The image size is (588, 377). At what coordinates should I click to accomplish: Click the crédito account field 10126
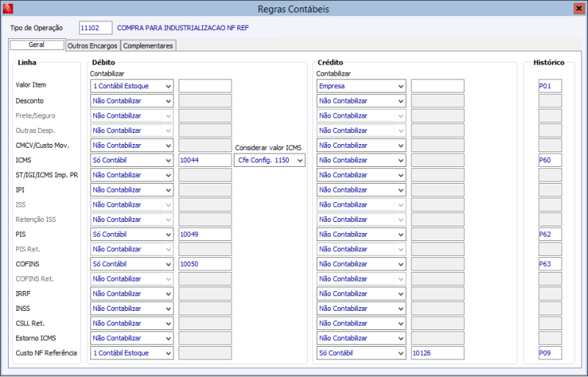point(437,353)
